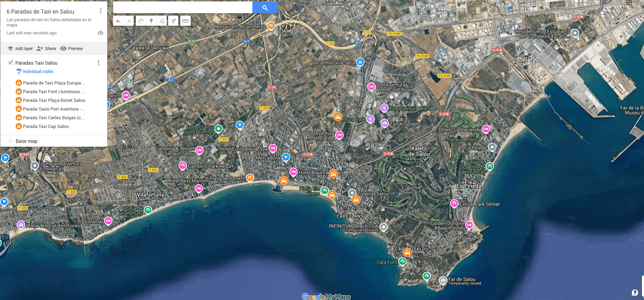Open Individual styles link
The image size is (644, 300).
coord(38,72)
